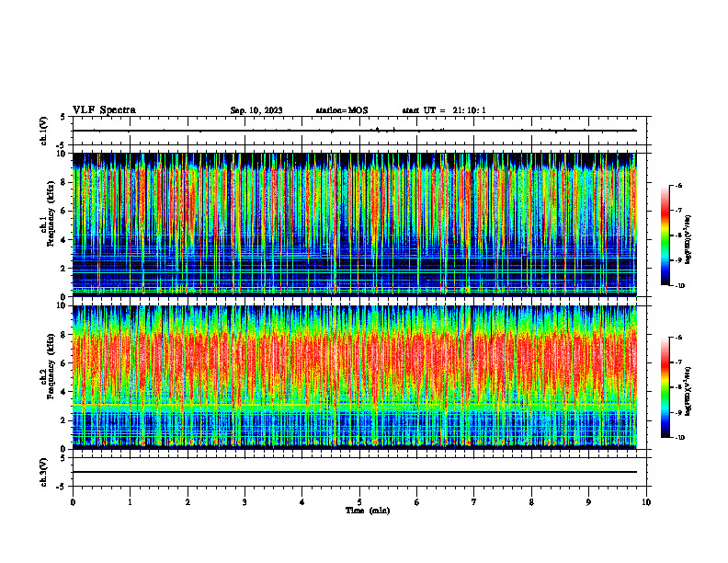The image size is (728, 563).
Task: Click the "VLF Spectra" plot title
Action: pyautogui.click(x=104, y=110)
